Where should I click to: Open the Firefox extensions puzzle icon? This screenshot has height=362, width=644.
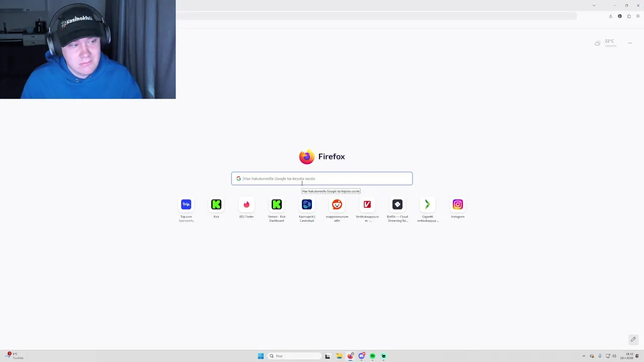(x=629, y=16)
